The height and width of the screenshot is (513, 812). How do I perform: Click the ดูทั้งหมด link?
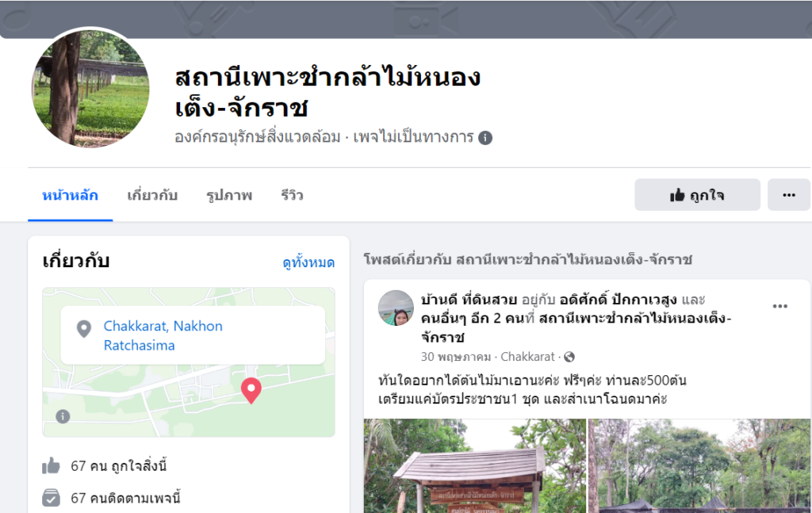click(308, 262)
